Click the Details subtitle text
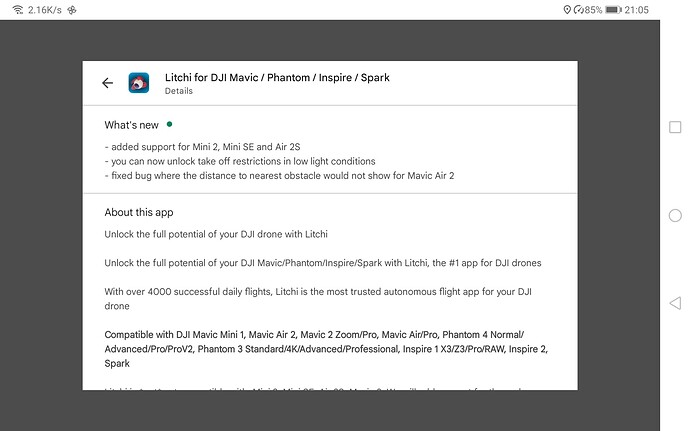The image size is (690, 431). pos(178,91)
